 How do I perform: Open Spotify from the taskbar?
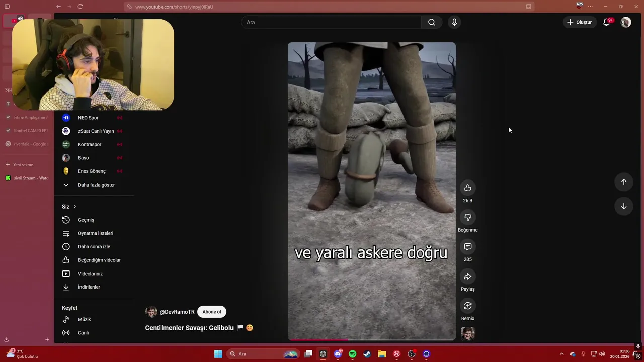[x=352, y=354]
